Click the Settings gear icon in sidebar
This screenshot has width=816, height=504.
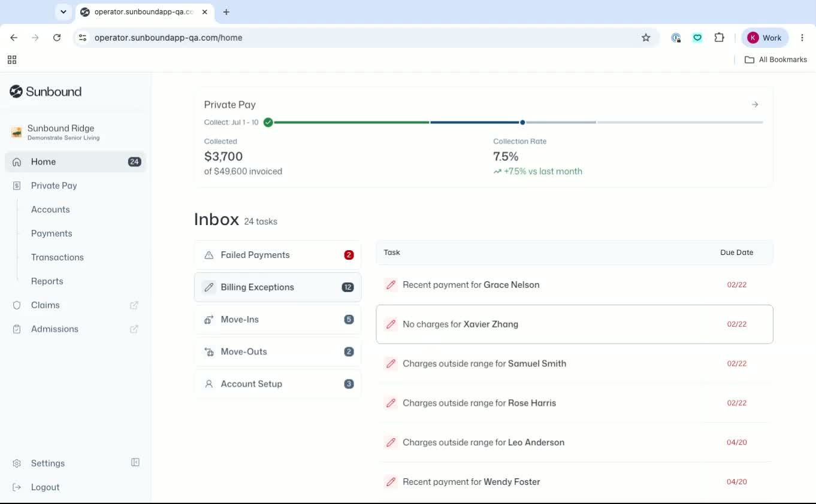point(17,463)
